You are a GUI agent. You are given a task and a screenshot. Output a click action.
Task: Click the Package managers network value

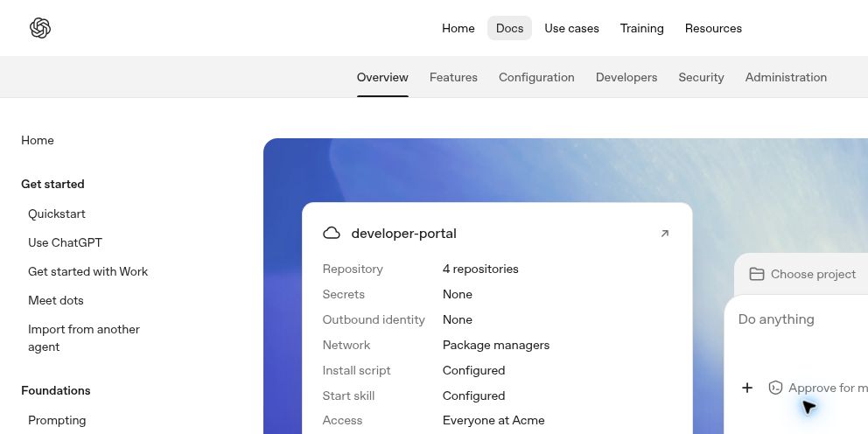[x=496, y=346]
